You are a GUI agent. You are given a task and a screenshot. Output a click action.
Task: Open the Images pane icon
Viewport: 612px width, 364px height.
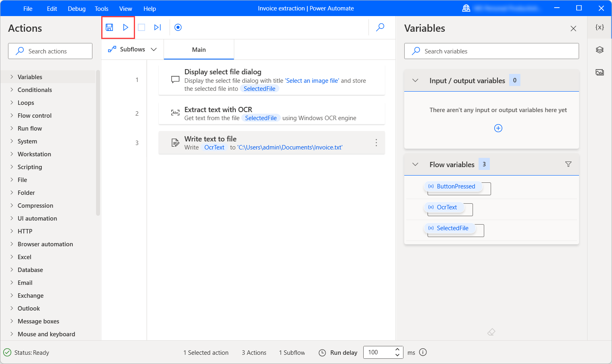[600, 72]
